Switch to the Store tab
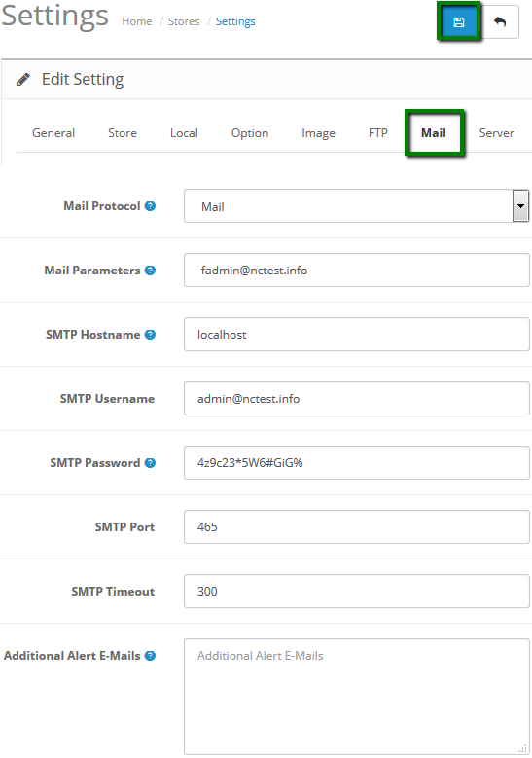Screen dimensions: 532x758 click(123, 133)
